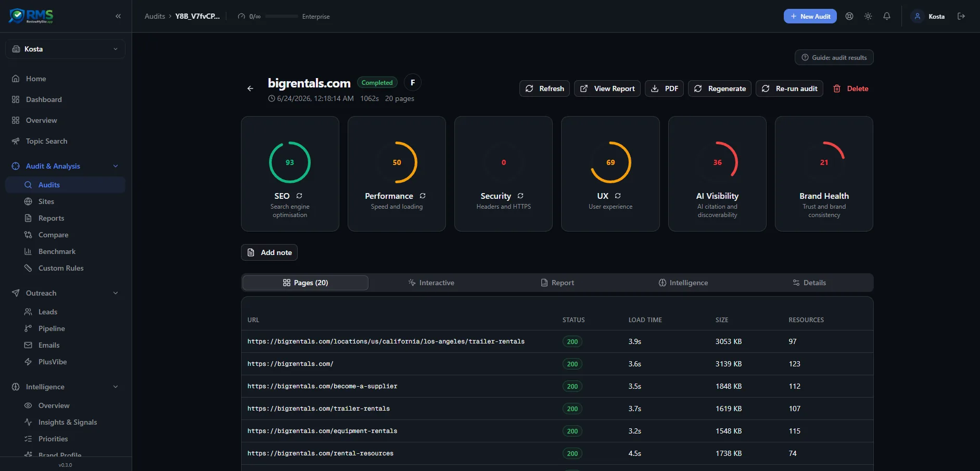
Task: Click the Regenerate button
Action: coord(720,88)
